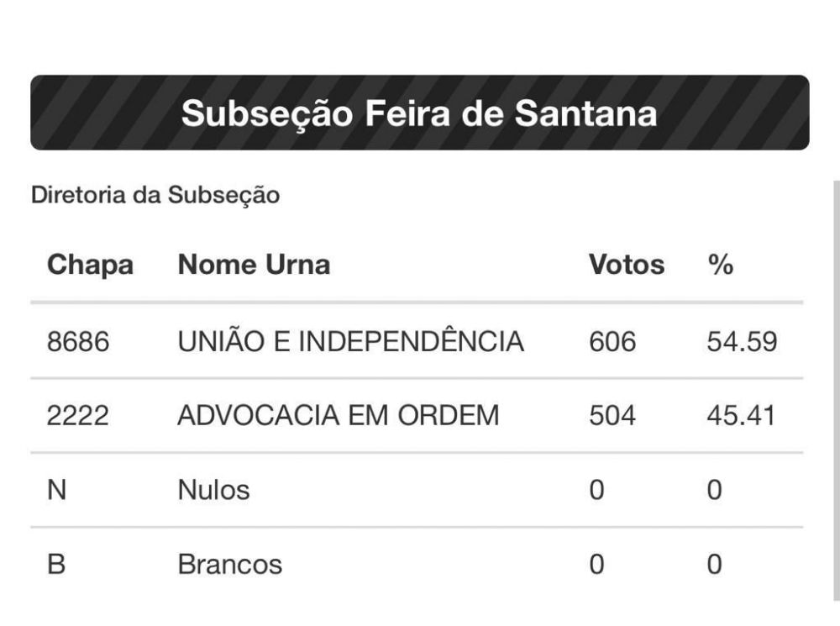Viewport: 840px width, 626px height.
Task: Select chapa number 8686
Action: [x=78, y=342]
